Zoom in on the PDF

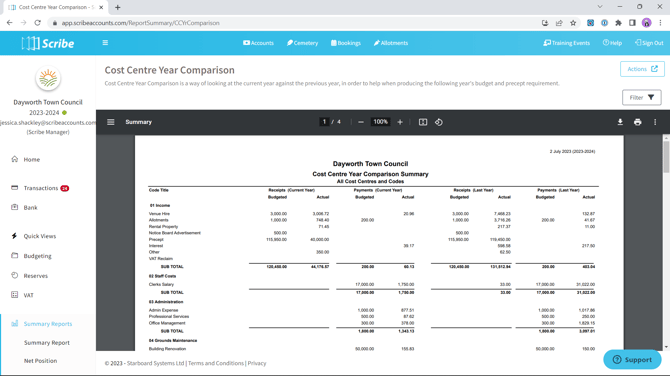[x=400, y=122]
